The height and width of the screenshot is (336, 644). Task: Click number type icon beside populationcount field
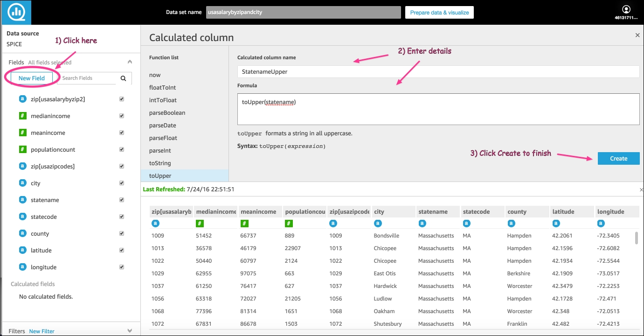click(22, 149)
